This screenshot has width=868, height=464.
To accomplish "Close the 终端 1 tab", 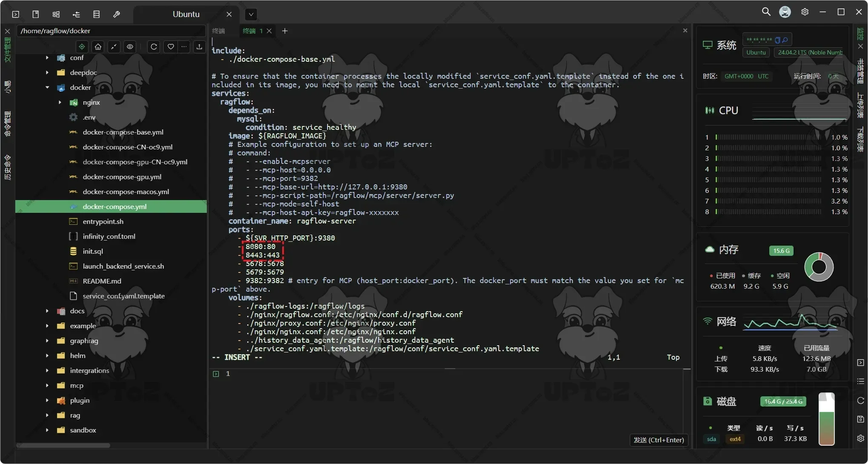I will (x=269, y=31).
